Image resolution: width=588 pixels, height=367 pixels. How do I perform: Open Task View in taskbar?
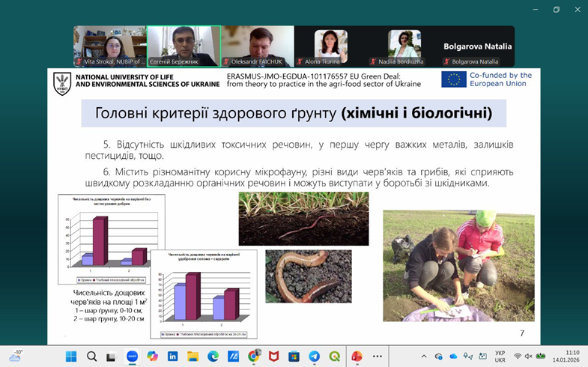point(111,357)
